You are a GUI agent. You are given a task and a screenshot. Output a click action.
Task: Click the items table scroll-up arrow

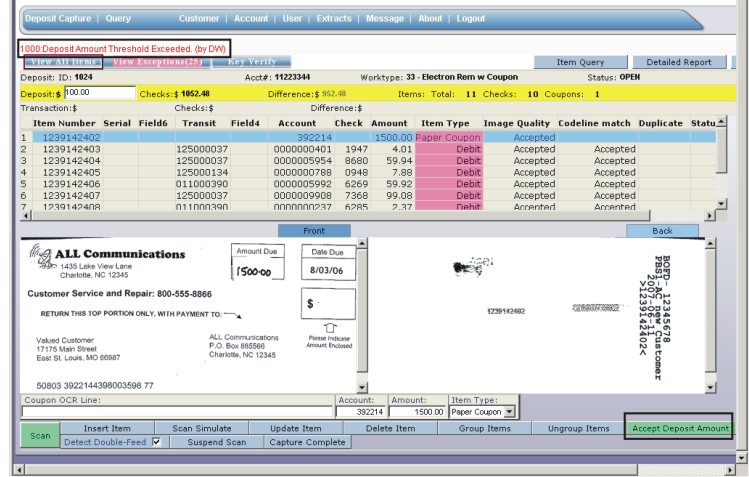click(x=722, y=123)
